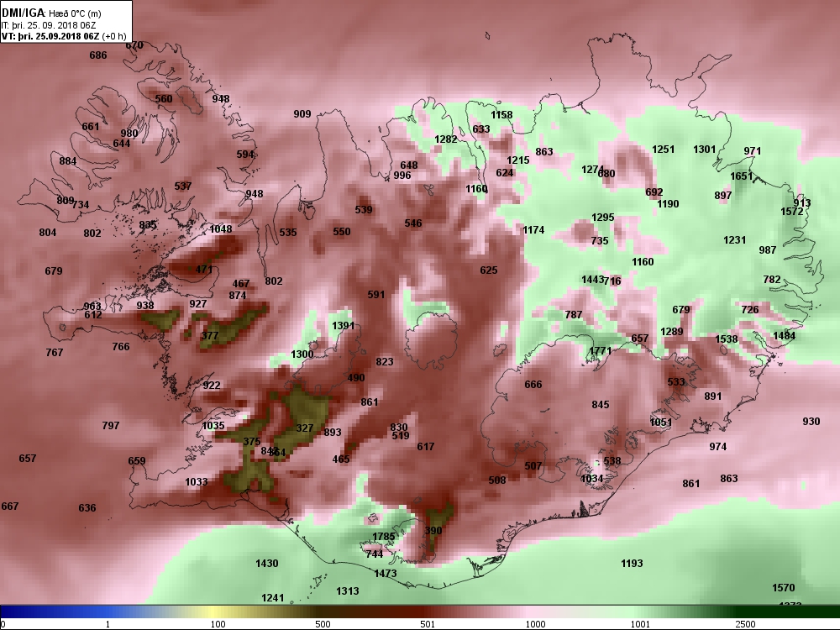Select the map value 625
The width and height of the screenshot is (840, 630).
click(489, 270)
